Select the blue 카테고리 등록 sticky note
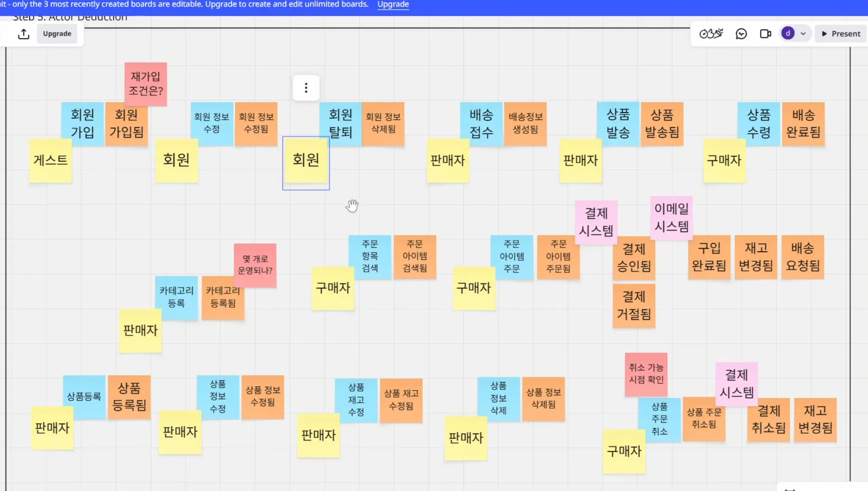The image size is (868, 491). [176, 297]
